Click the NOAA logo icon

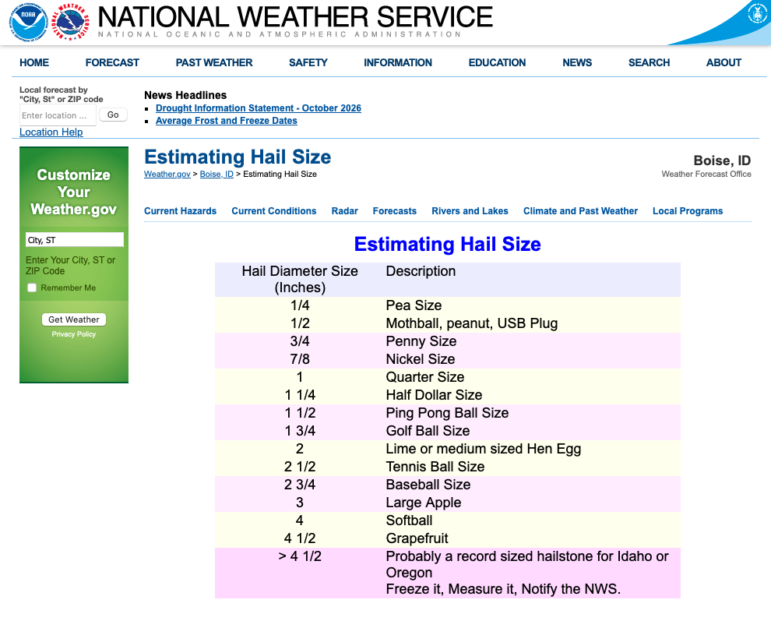28,22
